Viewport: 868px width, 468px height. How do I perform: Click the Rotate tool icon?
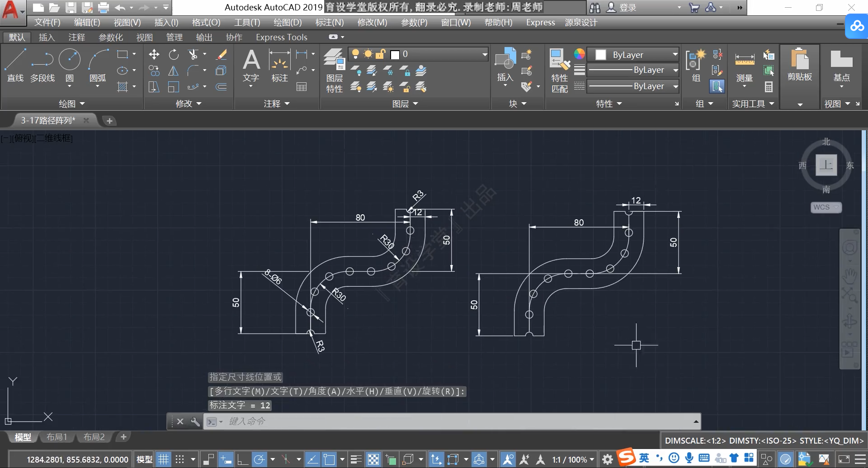[174, 55]
